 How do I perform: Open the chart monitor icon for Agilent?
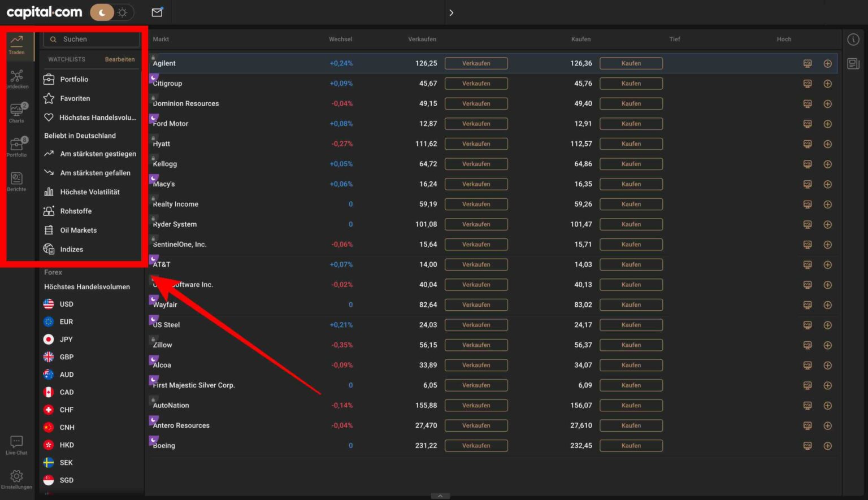(807, 63)
